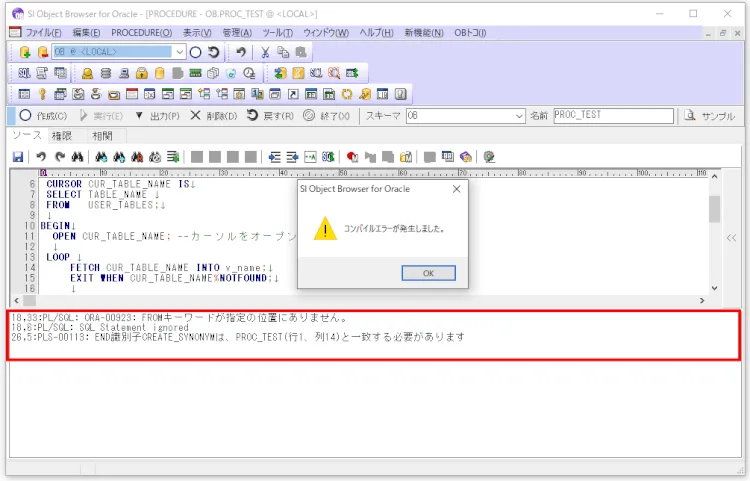Close the compile error dialog with X
750x481 pixels.
(457, 189)
